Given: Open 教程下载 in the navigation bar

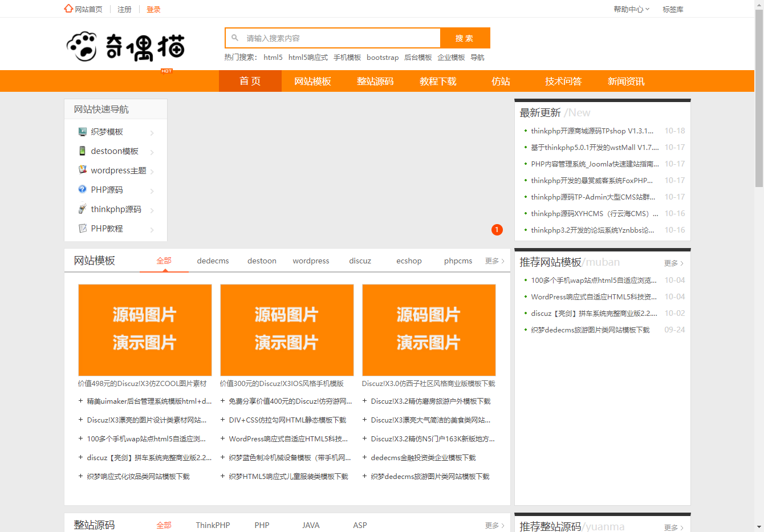Looking at the screenshot, I should click(438, 81).
